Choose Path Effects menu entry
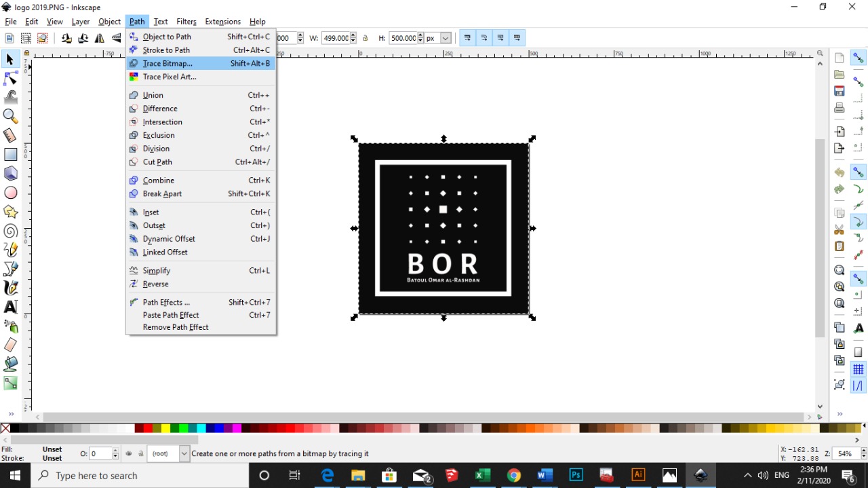 click(x=201, y=302)
